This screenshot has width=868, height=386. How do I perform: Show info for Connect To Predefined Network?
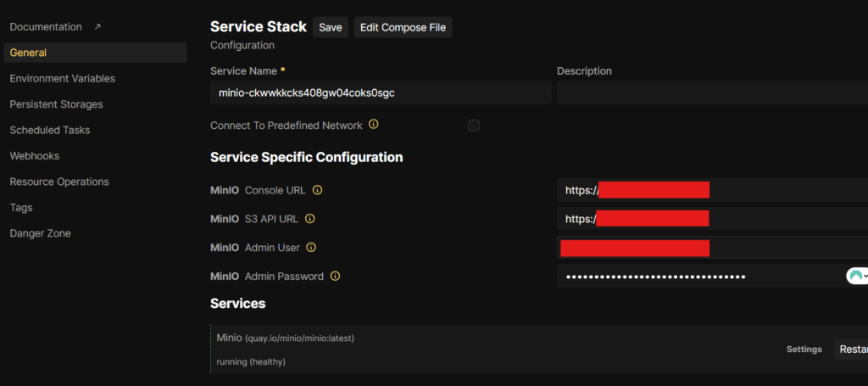pyautogui.click(x=374, y=125)
